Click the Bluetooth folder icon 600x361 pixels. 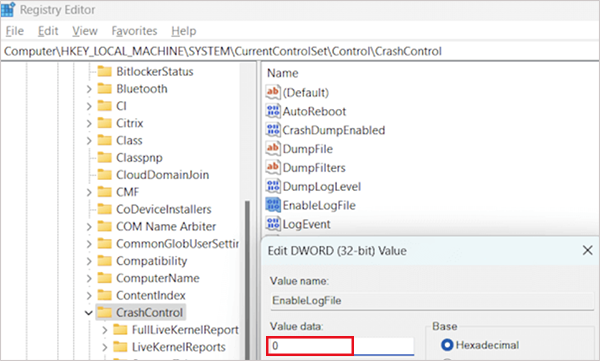[104, 88]
